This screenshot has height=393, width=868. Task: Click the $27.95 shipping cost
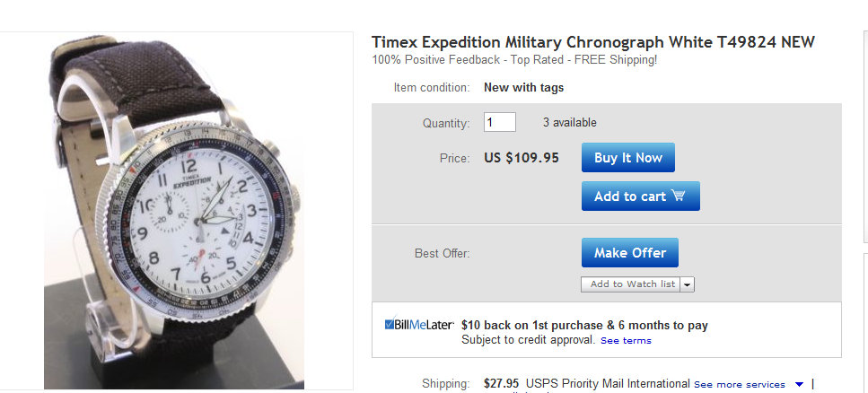(x=502, y=384)
